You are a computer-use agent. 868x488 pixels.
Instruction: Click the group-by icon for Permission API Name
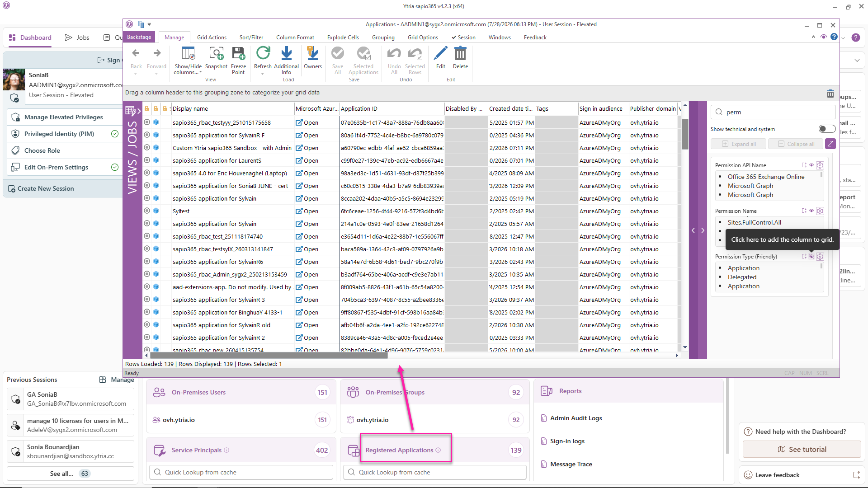coord(804,165)
